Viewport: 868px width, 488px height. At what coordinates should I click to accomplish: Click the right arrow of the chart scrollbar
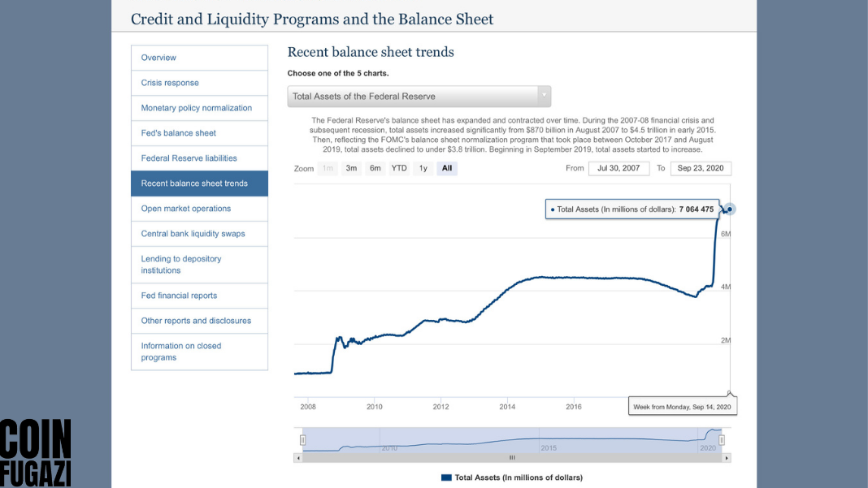coord(727,458)
